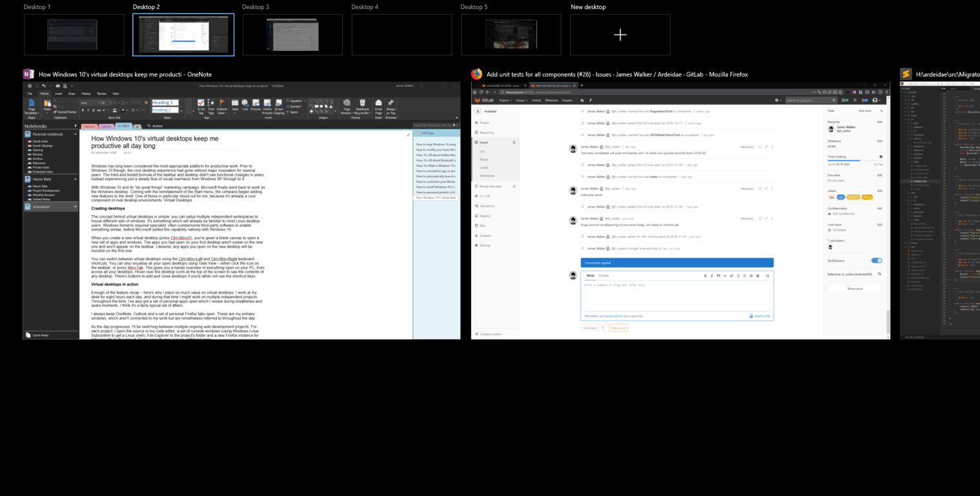Expand the Journalism notebook in OneNote

tap(76, 207)
